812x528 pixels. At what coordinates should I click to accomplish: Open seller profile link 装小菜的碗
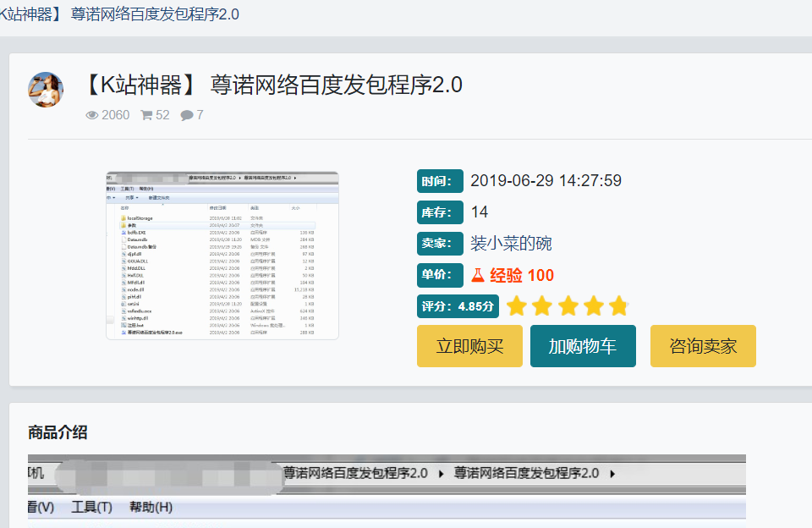(511, 243)
